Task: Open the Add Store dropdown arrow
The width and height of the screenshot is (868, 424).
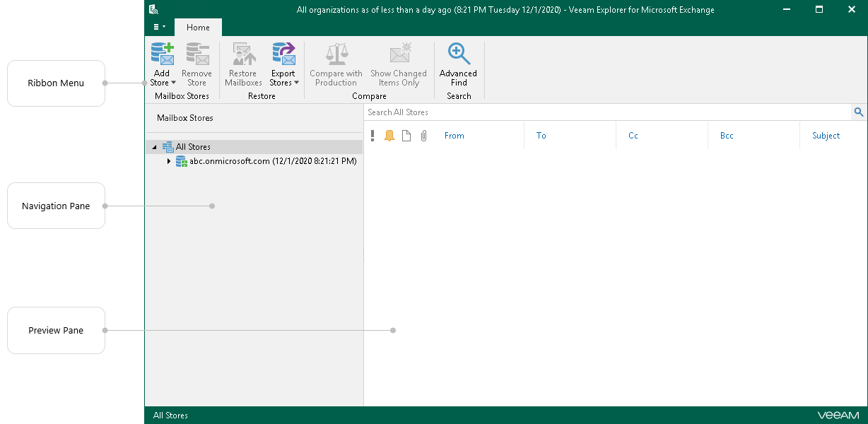Action: (x=173, y=83)
